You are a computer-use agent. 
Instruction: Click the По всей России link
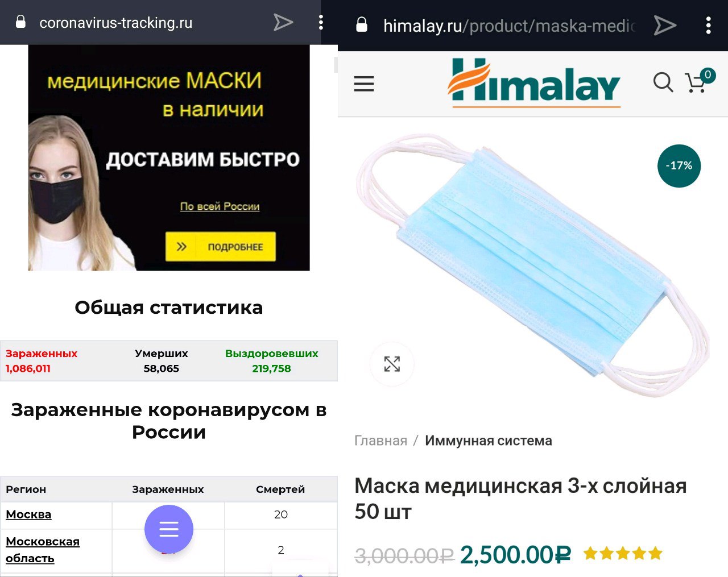[x=220, y=206]
